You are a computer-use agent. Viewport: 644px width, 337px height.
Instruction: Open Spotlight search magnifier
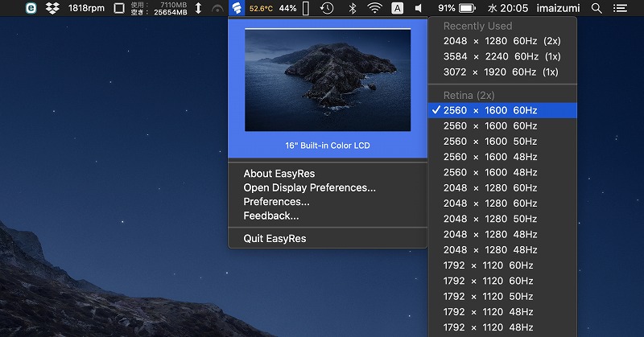point(597,8)
